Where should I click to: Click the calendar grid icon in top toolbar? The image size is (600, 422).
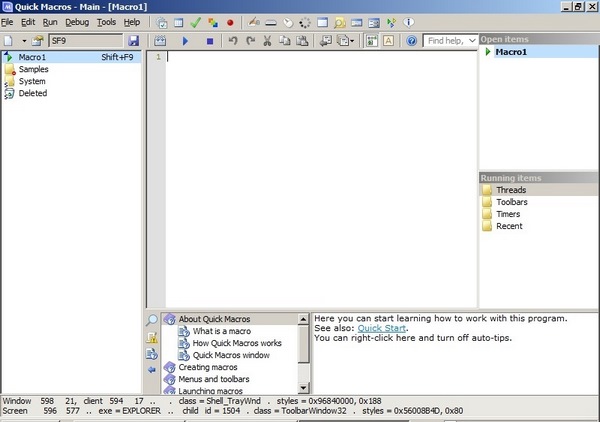(x=178, y=23)
